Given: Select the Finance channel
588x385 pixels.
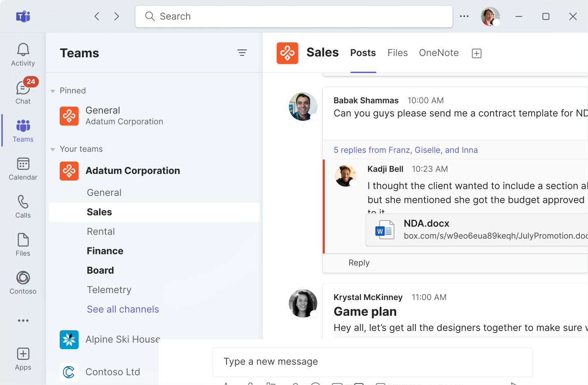Looking at the screenshot, I should pos(105,251).
